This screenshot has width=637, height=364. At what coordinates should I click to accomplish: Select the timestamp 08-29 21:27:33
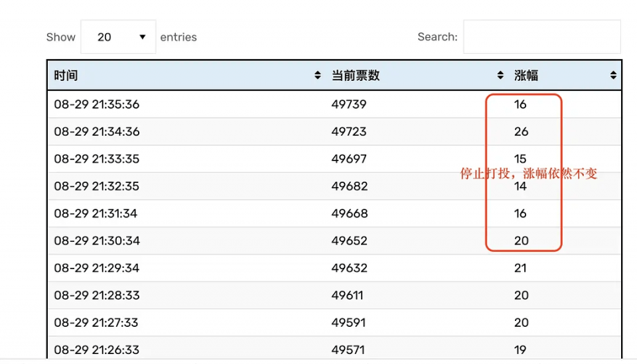(x=96, y=322)
